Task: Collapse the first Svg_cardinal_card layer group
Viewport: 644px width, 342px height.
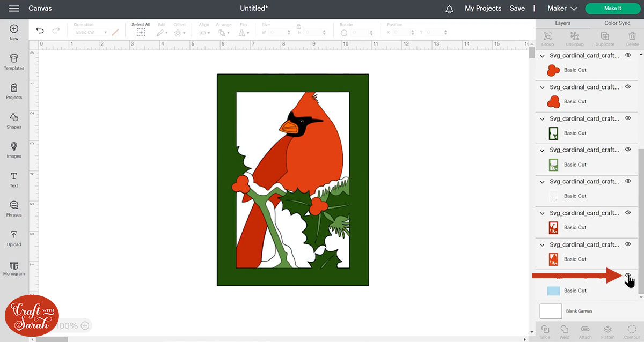Action: [542, 56]
